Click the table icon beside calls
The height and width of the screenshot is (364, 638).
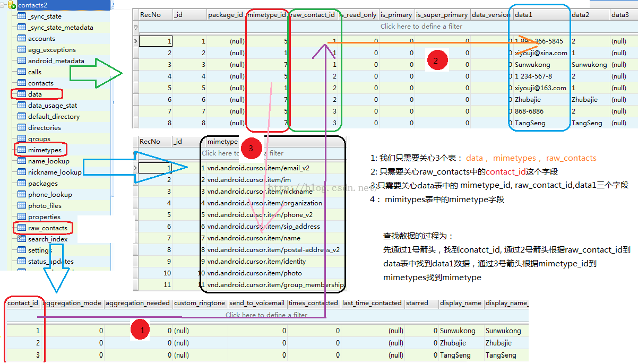point(21,72)
